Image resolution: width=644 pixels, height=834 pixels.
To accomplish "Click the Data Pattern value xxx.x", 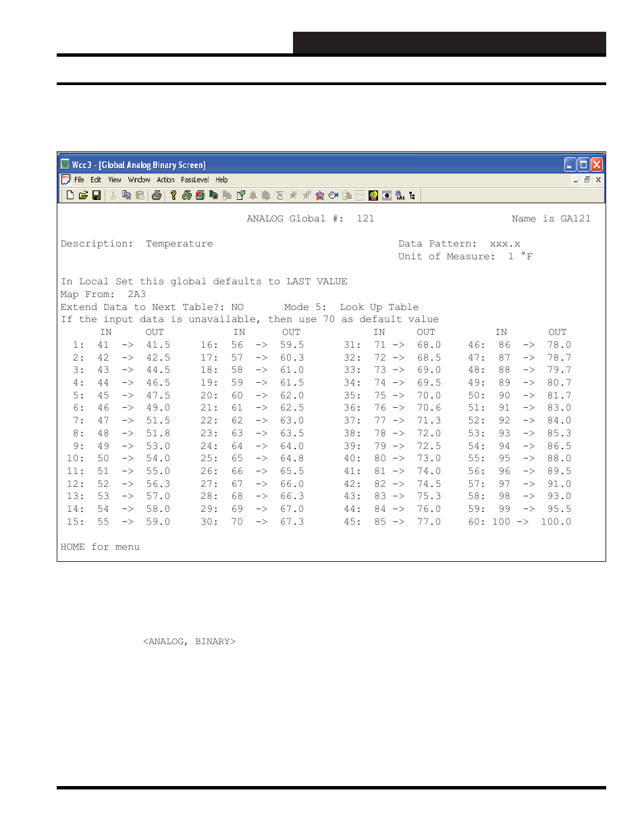I will [505, 244].
